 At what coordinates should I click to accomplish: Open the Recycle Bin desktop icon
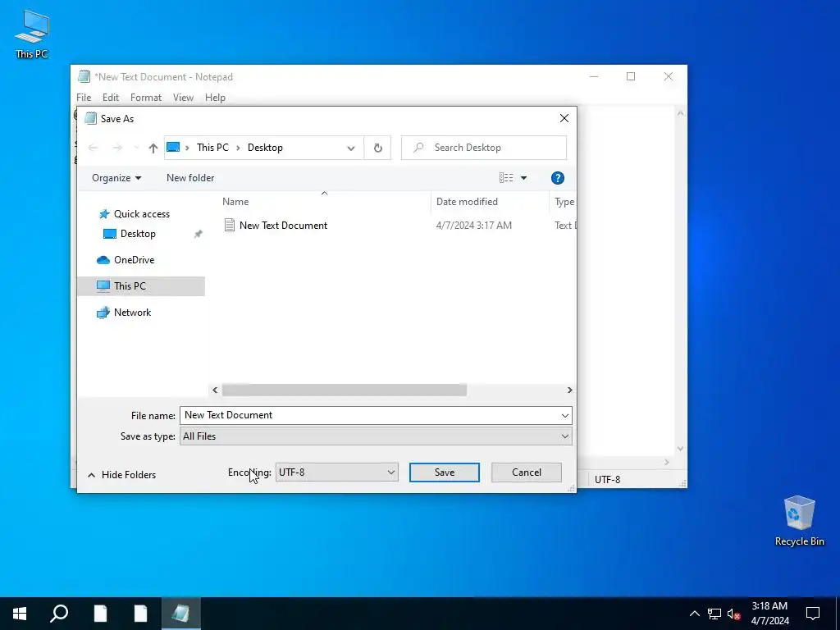799,521
